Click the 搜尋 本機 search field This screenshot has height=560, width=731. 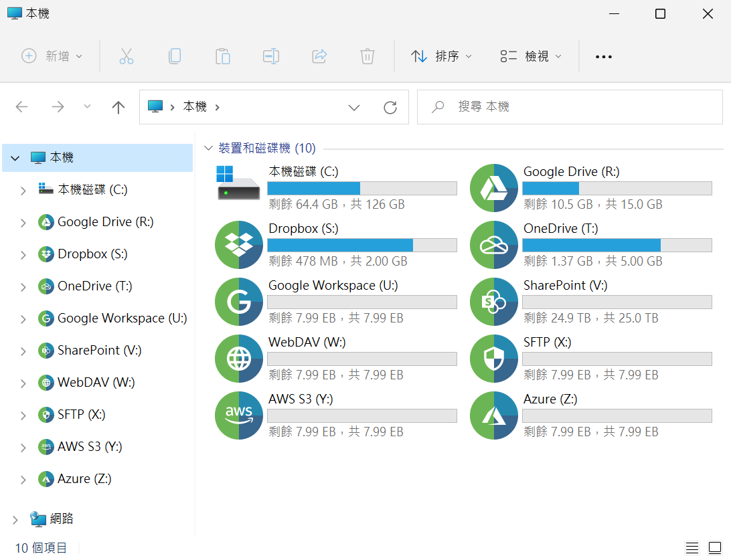point(570,107)
